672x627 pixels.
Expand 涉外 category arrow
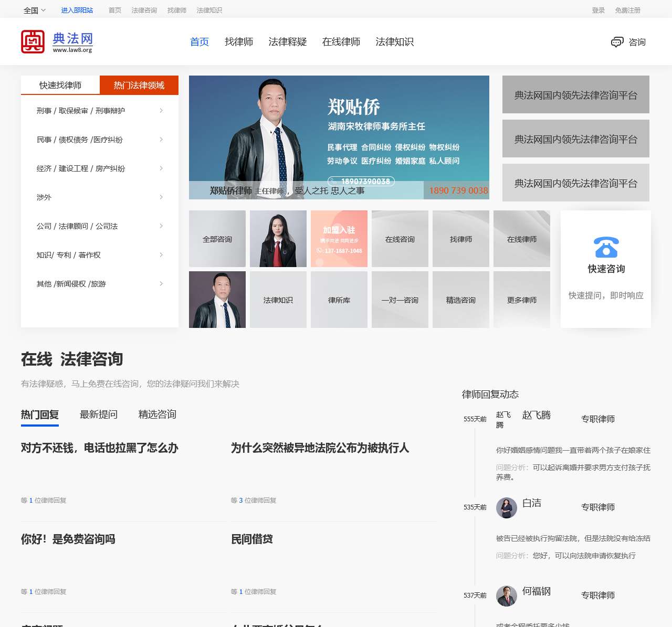pyautogui.click(x=161, y=197)
